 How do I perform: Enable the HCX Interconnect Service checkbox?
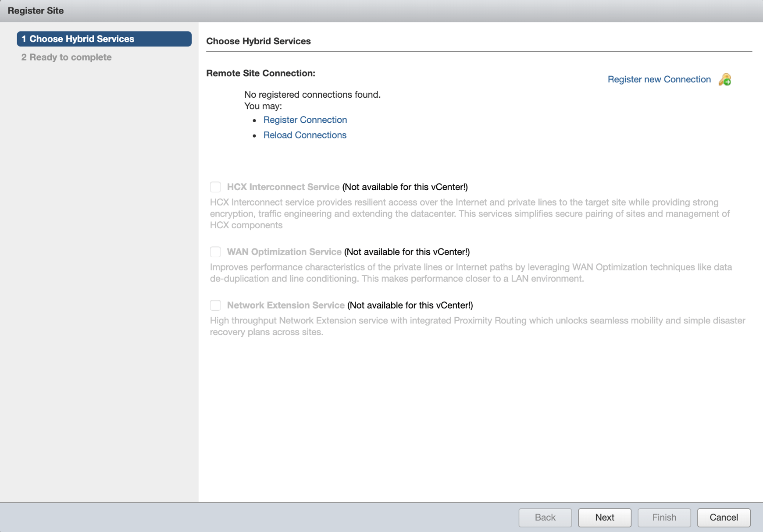pos(215,187)
